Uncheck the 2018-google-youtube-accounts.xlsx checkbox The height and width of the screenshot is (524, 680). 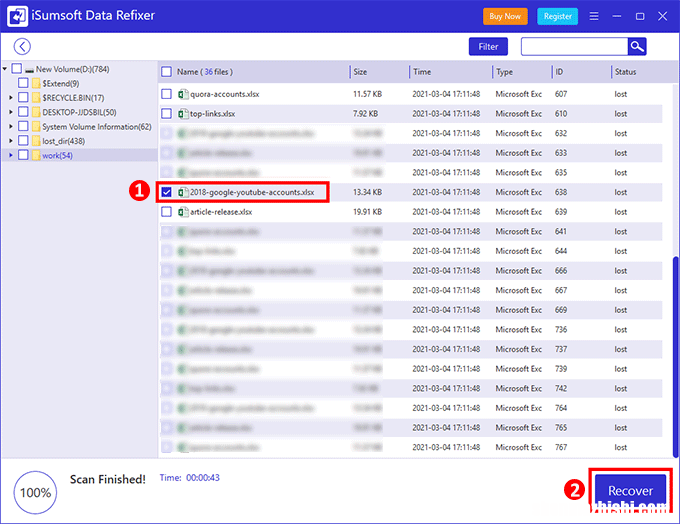click(x=167, y=192)
